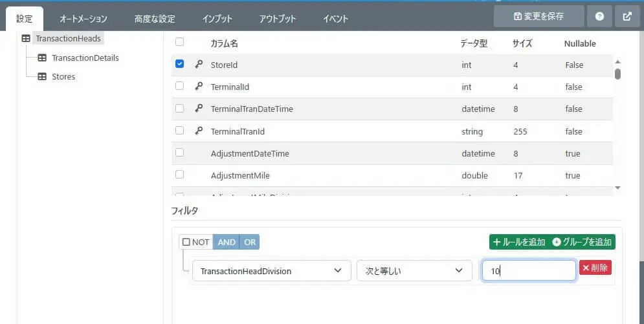Viewport: 644px width, 324px height.
Task: Click the column list scroll-up arrow
Action: click(617, 61)
